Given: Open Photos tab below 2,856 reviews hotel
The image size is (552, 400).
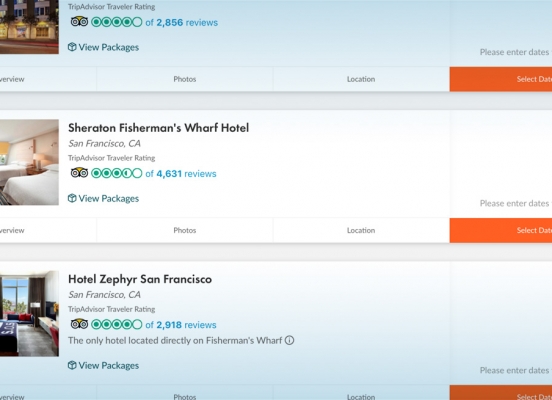Looking at the screenshot, I should tap(185, 79).
